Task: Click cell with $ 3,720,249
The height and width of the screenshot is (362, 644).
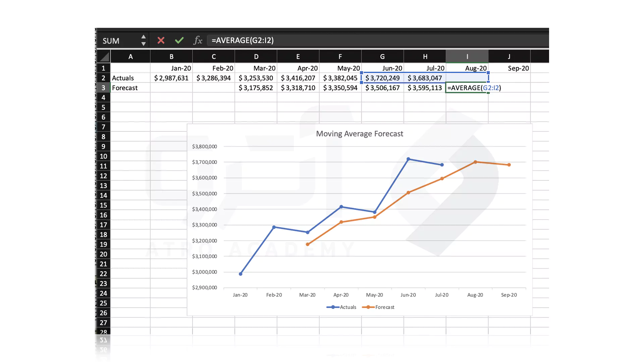Action: coord(383,78)
